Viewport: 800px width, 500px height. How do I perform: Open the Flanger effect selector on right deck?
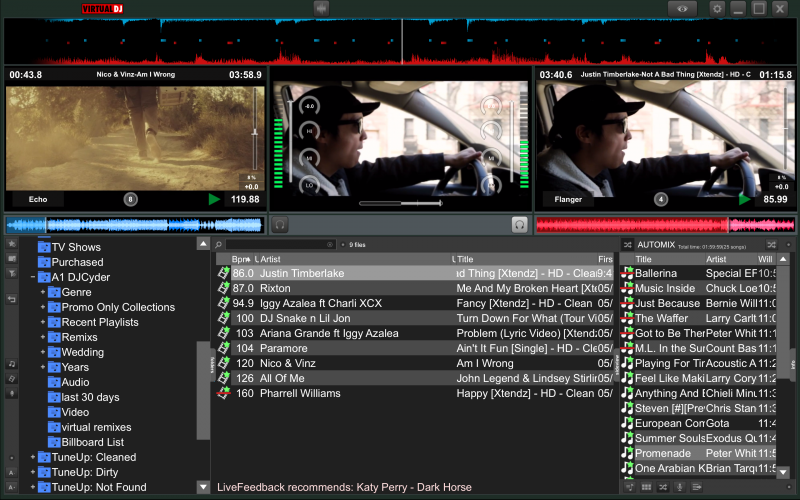point(568,199)
